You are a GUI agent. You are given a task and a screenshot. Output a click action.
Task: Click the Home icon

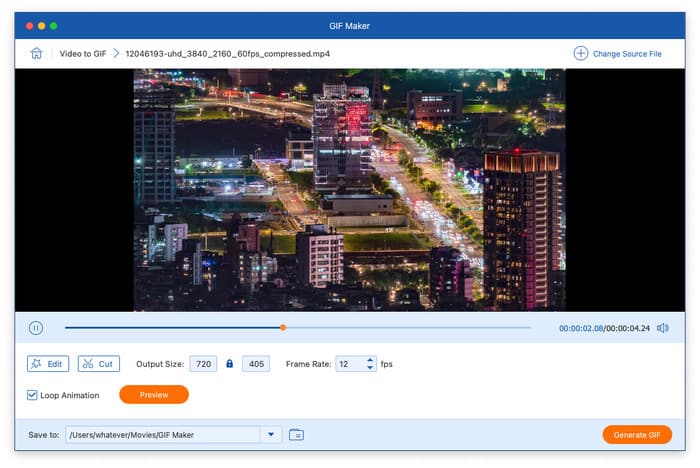point(37,53)
